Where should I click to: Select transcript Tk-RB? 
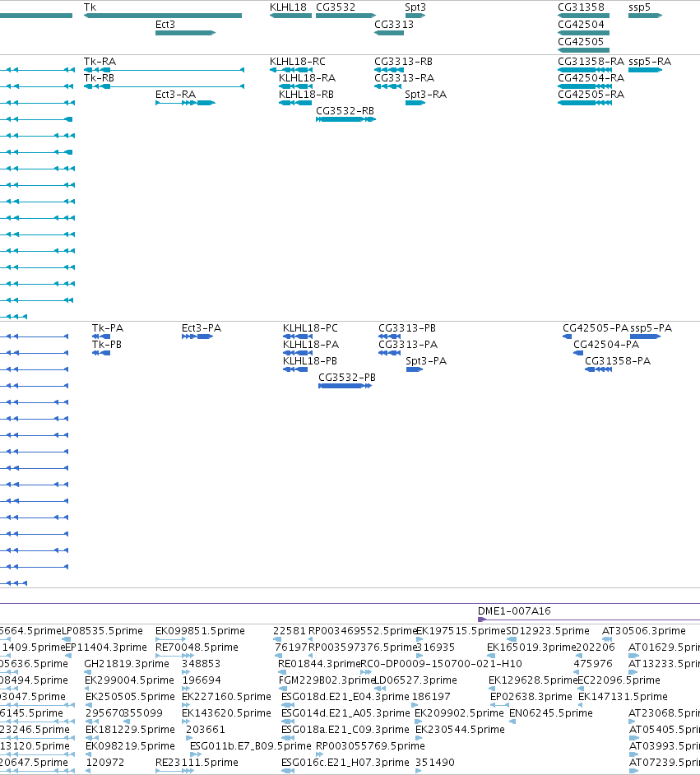click(164, 86)
